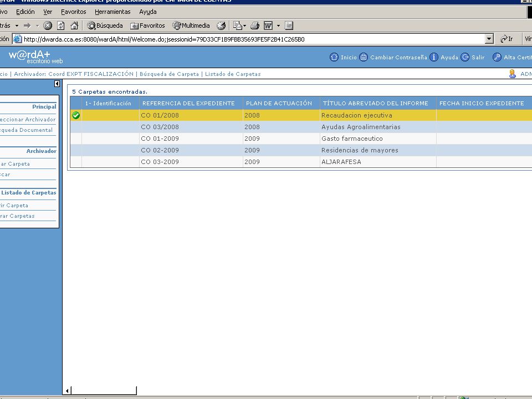Click the History clock toolbar icon

coord(221,25)
